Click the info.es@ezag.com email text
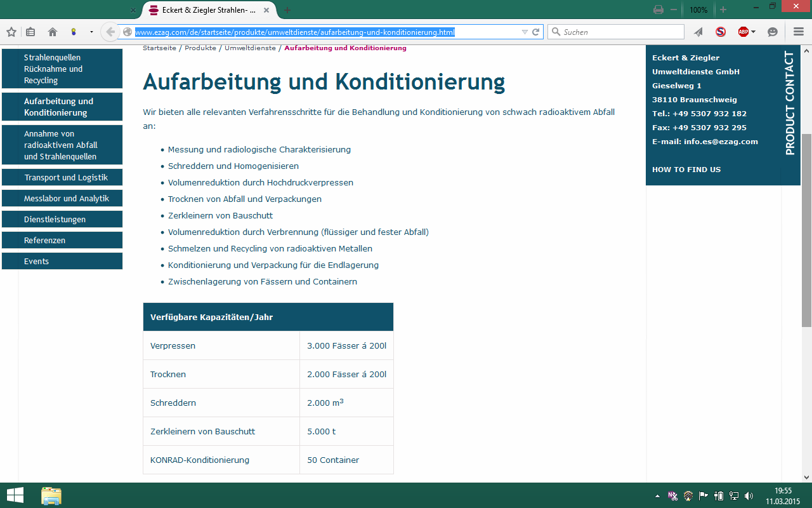The width and height of the screenshot is (812, 508). [721, 142]
